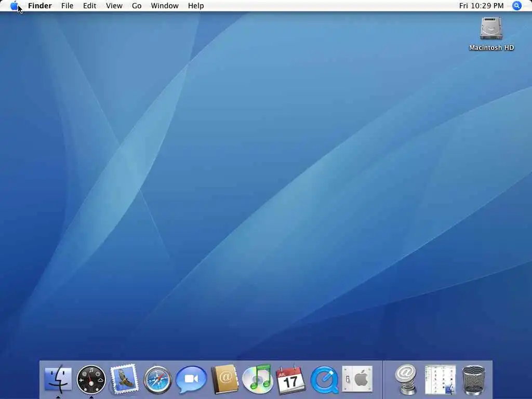Screen dimensions: 532x399
Task: Open Dashboard from the Dock
Action: tap(91, 380)
